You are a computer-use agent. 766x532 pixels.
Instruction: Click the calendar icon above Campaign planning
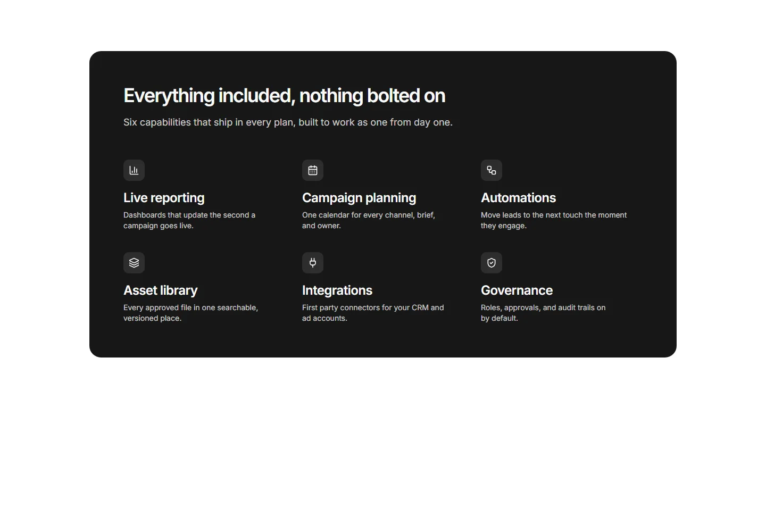[x=313, y=170]
